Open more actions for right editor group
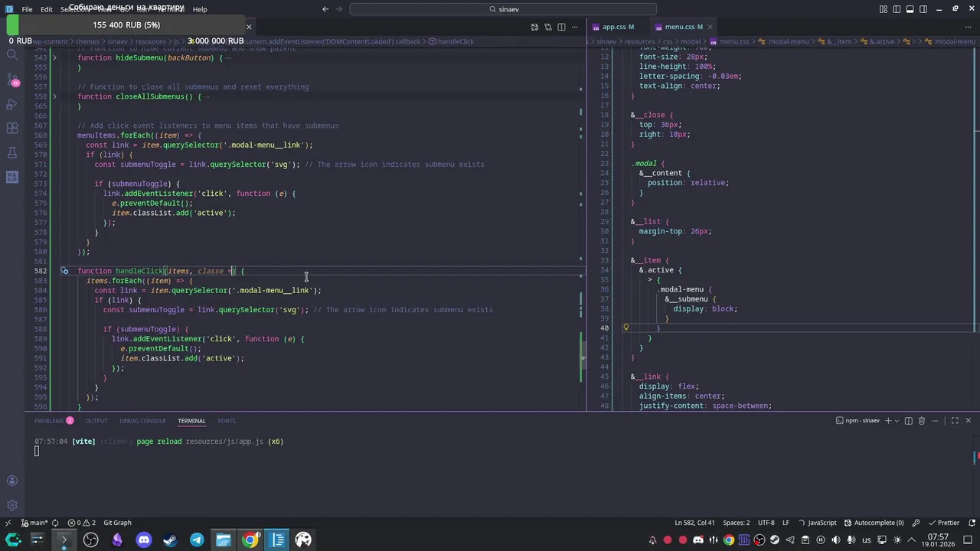 pyautogui.click(x=970, y=27)
